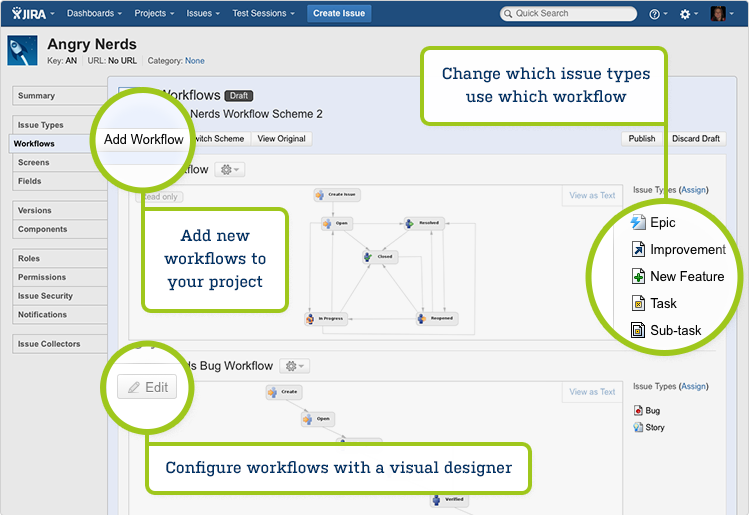
Task: Click the magnifier icon in Quick Search
Action: click(x=508, y=14)
